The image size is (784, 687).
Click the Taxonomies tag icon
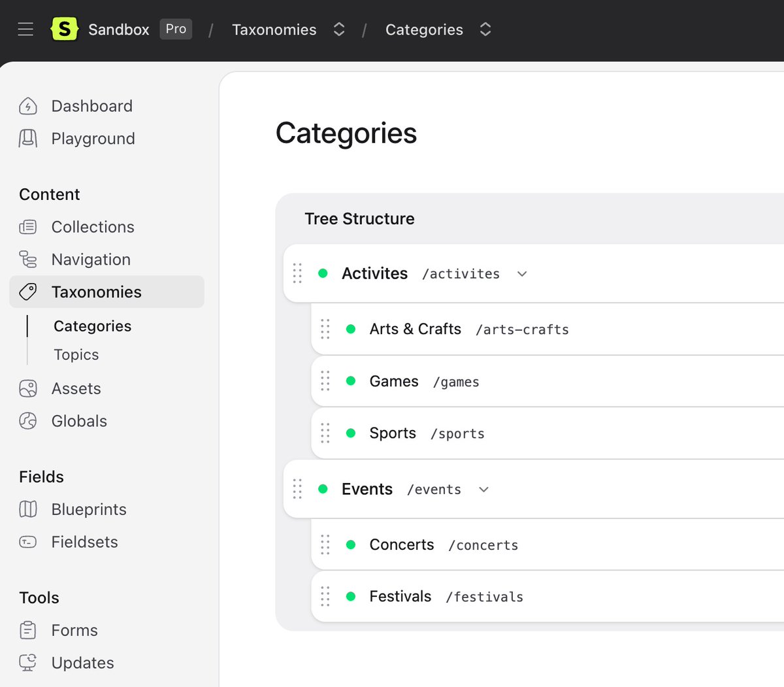pos(28,292)
